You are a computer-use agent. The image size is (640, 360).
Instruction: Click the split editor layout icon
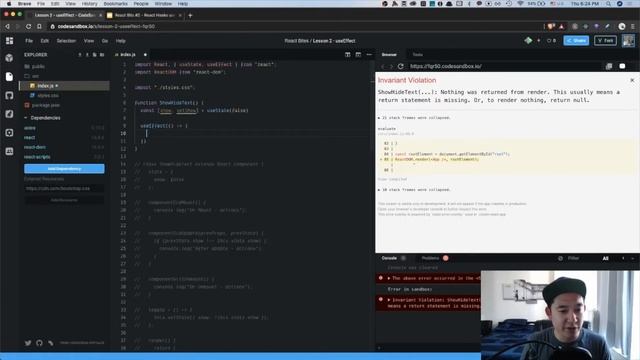[348, 54]
